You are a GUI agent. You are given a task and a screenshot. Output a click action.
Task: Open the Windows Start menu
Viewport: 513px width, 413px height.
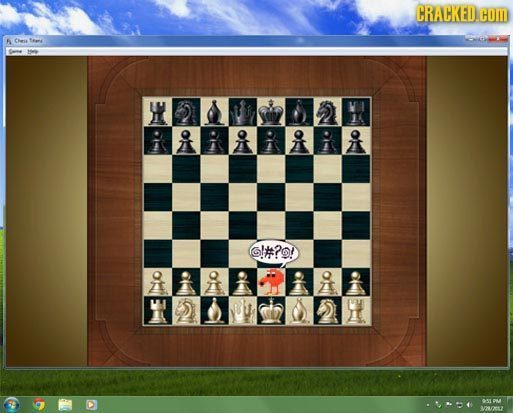(x=11, y=404)
